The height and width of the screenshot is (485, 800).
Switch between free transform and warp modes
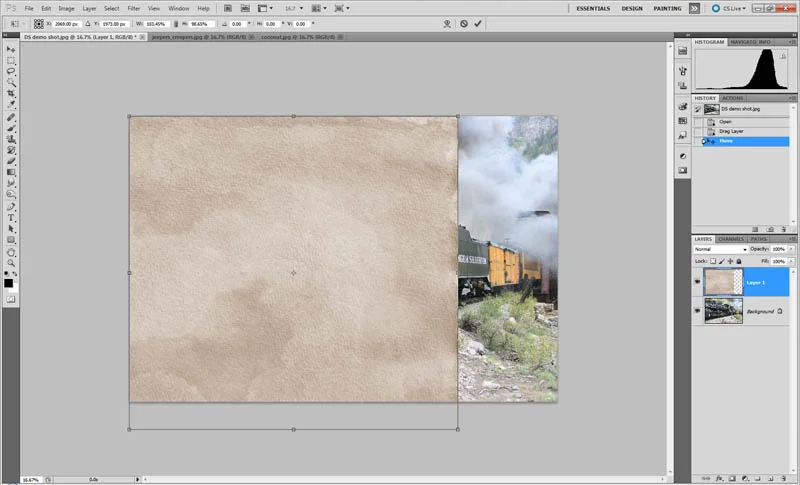pyautogui.click(x=447, y=23)
